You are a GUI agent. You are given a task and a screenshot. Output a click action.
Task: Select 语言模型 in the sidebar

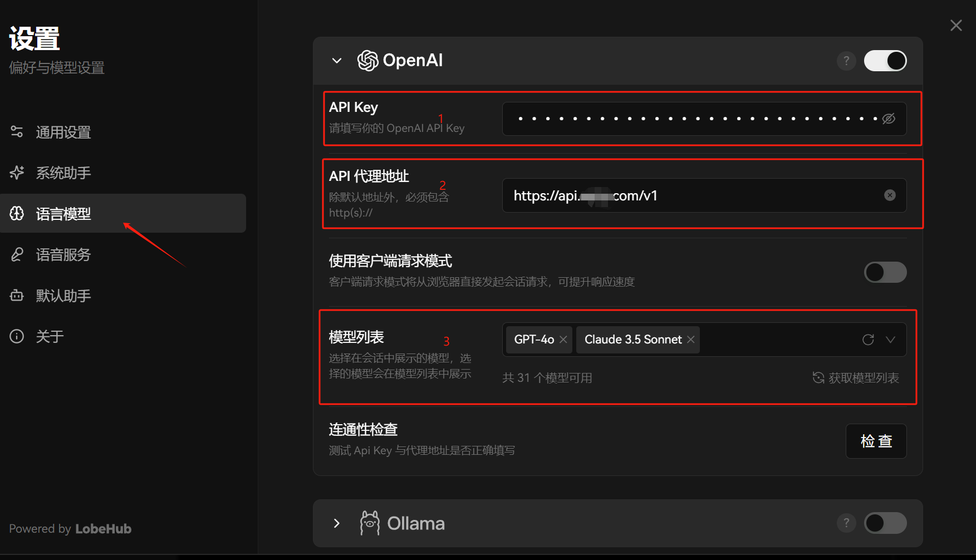point(123,213)
